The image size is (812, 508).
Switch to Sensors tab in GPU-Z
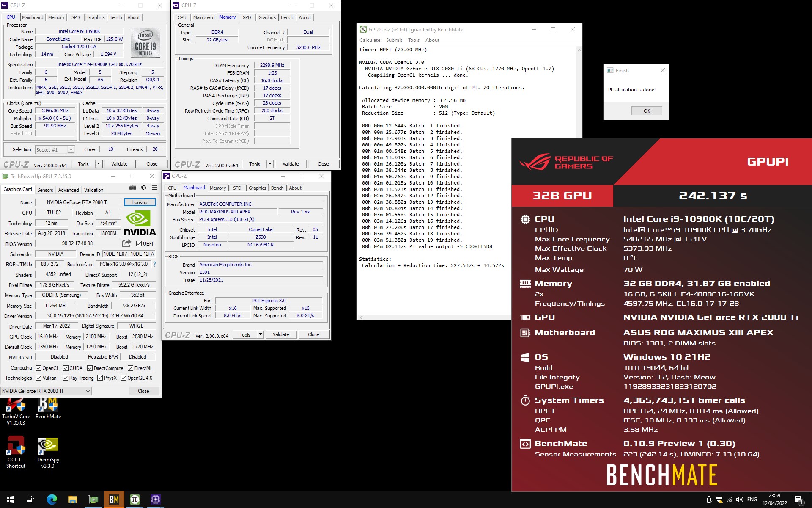pyautogui.click(x=45, y=190)
